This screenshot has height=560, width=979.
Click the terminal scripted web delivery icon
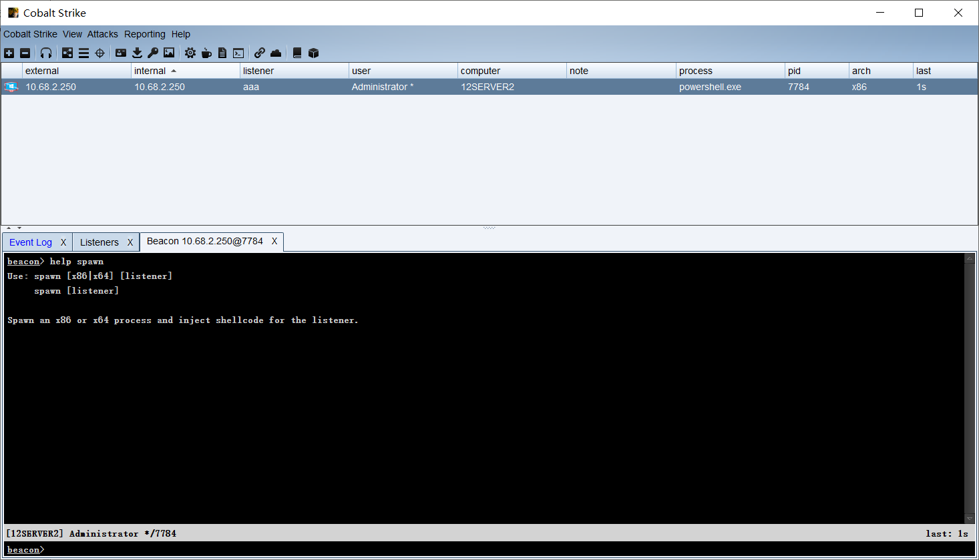pos(238,53)
